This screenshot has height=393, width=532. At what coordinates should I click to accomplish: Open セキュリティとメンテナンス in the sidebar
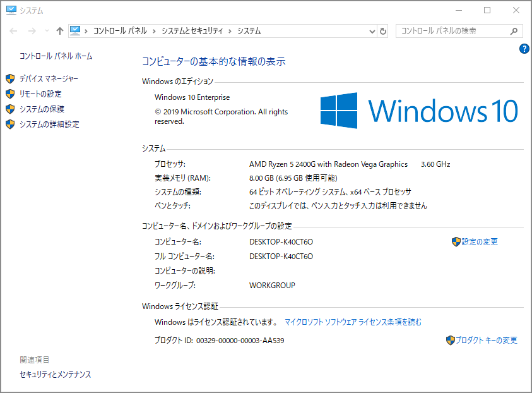point(54,374)
